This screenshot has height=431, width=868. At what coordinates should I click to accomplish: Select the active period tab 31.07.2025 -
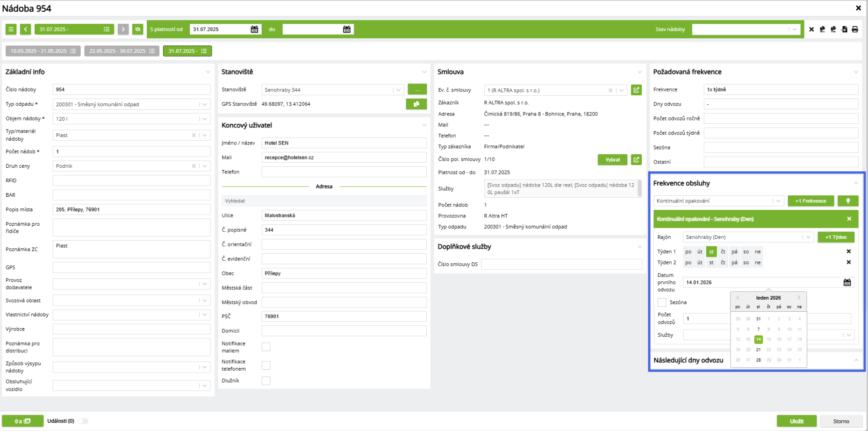(187, 51)
